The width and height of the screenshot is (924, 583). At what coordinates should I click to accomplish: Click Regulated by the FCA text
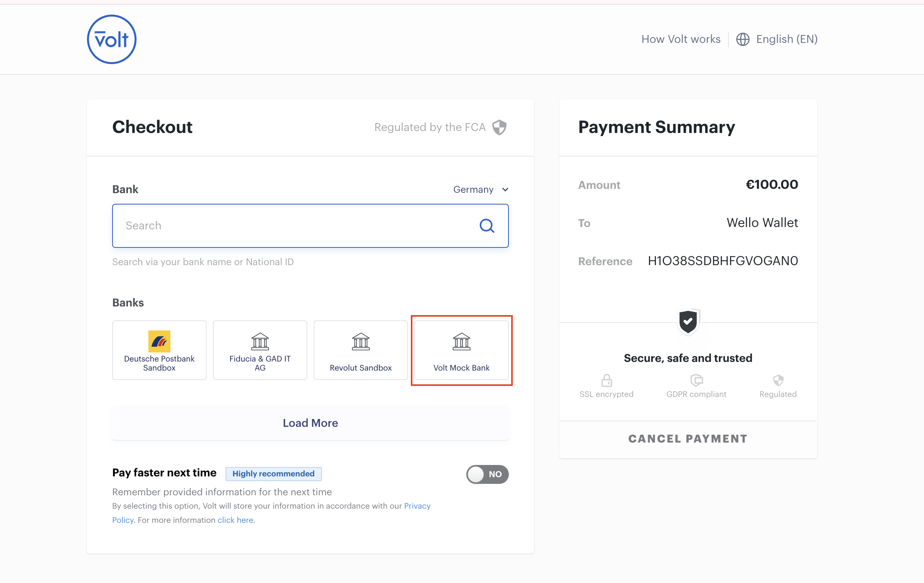[430, 127]
